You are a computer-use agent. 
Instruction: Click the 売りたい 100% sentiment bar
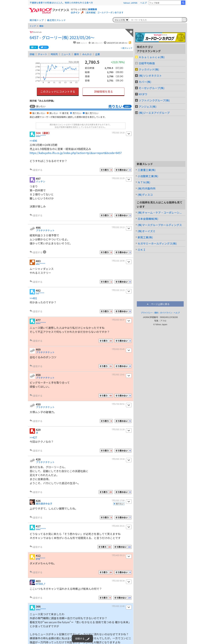(81, 109)
